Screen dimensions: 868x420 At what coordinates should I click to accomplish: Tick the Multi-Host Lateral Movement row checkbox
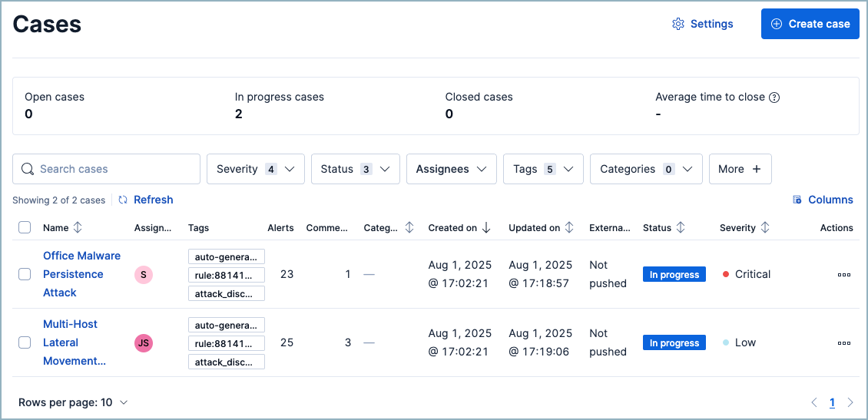25,342
